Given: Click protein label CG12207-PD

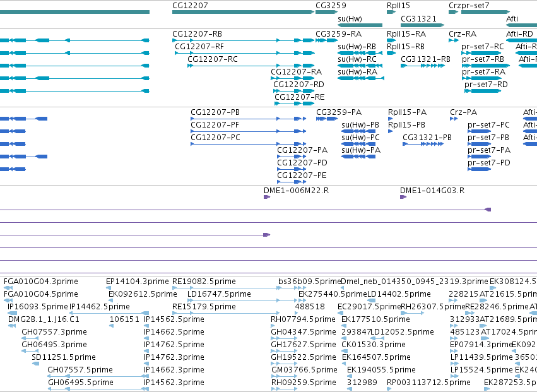Looking at the screenshot, I should [302, 163].
